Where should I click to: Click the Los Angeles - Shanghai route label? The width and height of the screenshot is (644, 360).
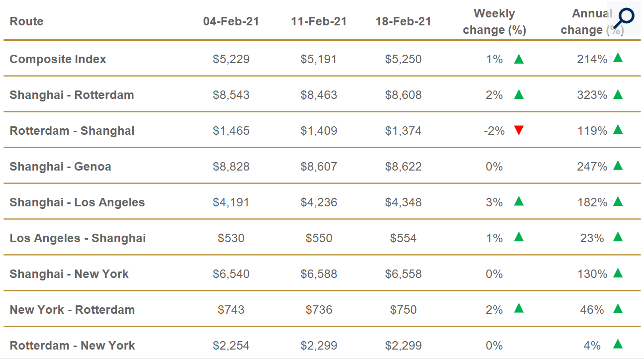coord(78,238)
